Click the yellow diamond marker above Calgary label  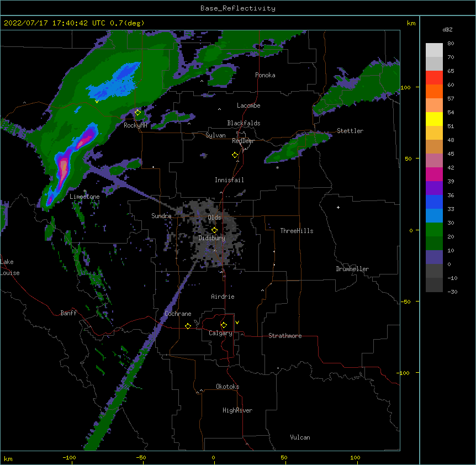pyautogui.click(x=224, y=325)
